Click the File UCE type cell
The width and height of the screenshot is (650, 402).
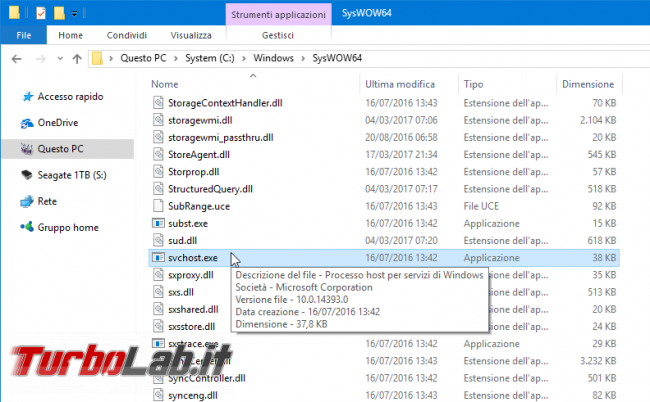pos(481,206)
